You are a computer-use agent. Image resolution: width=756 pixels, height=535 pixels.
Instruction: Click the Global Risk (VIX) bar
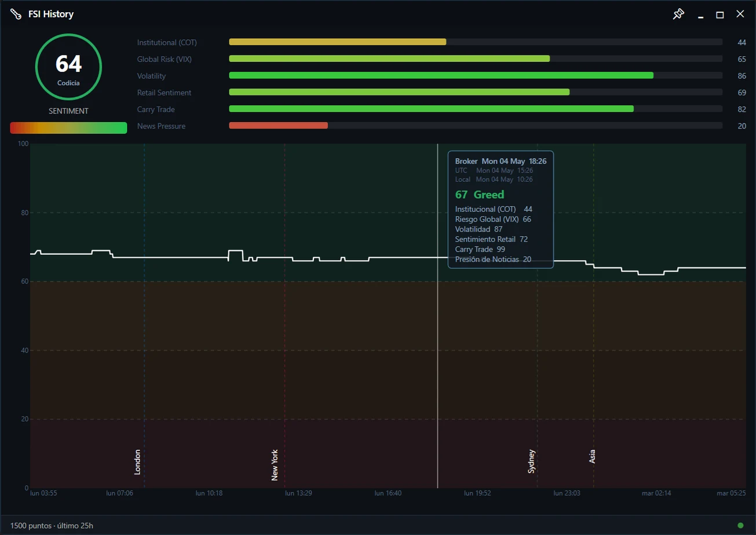[476, 58]
